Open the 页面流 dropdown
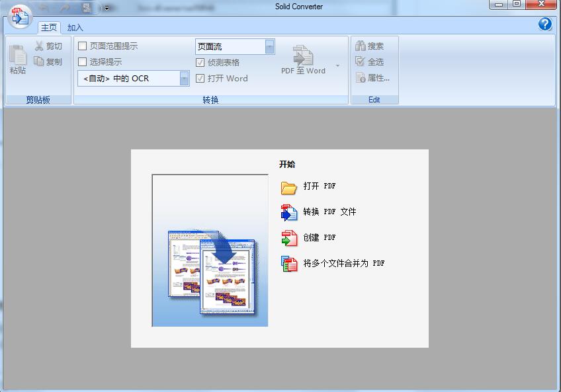This screenshot has height=392, width=561. coord(269,46)
